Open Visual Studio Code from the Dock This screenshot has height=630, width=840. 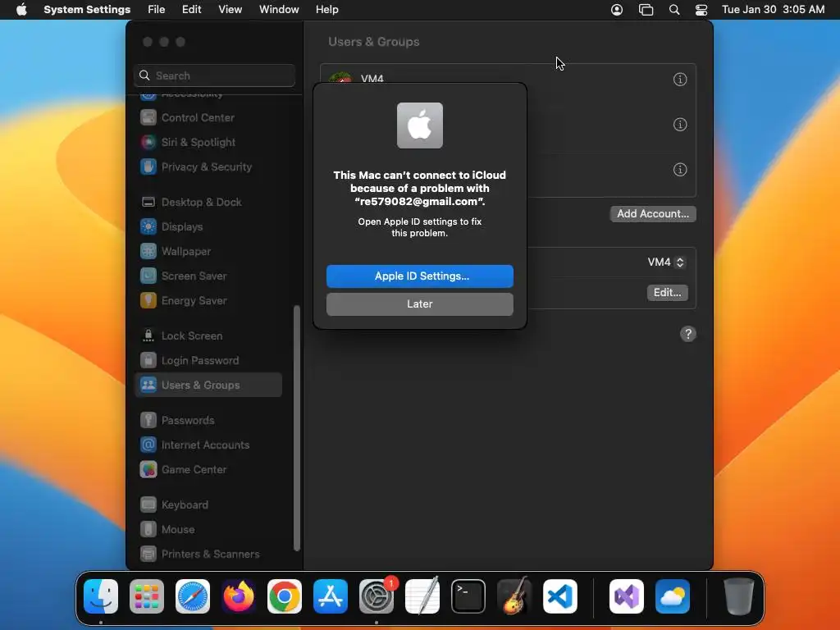pyautogui.click(x=560, y=596)
